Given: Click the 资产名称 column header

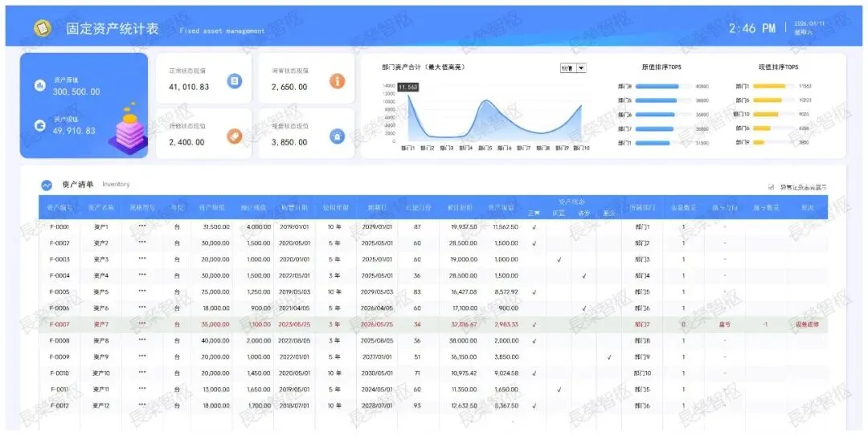Looking at the screenshot, I should click(100, 207).
